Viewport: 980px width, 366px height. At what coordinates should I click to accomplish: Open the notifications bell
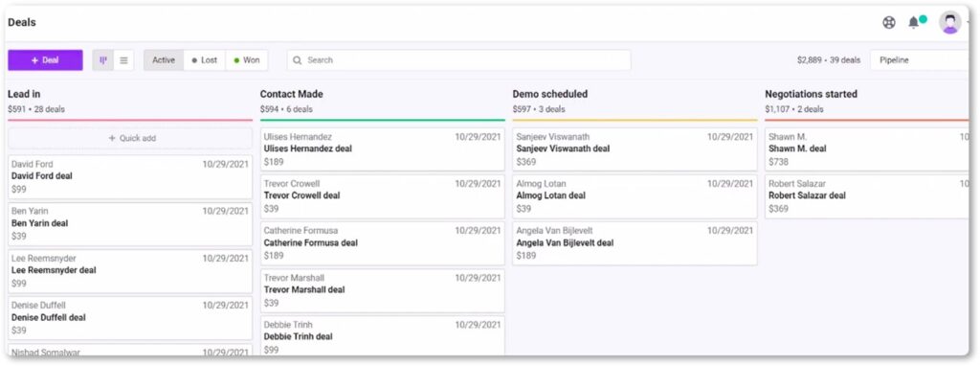point(914,23)
